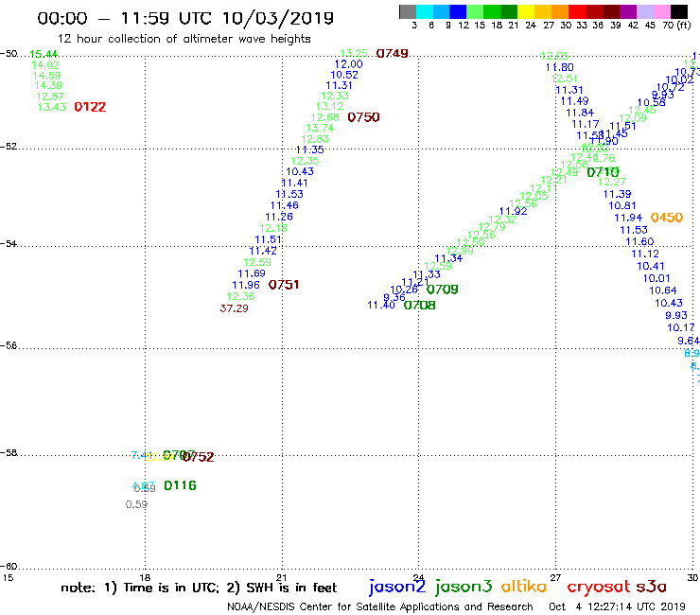Click the 11.69 wave height value
The image size is (700, 615).
[252, 273]
